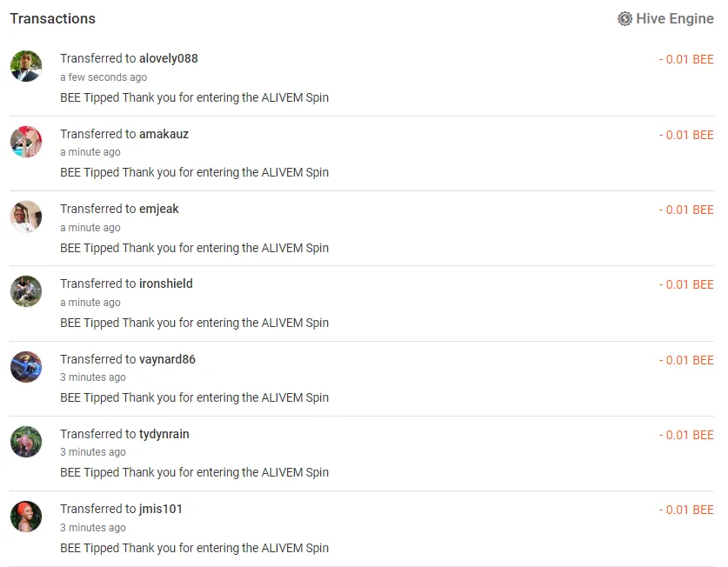Click the Transactions section heading
The width and height of the screenshot is (728, 567).
click(x=53, y=18)
